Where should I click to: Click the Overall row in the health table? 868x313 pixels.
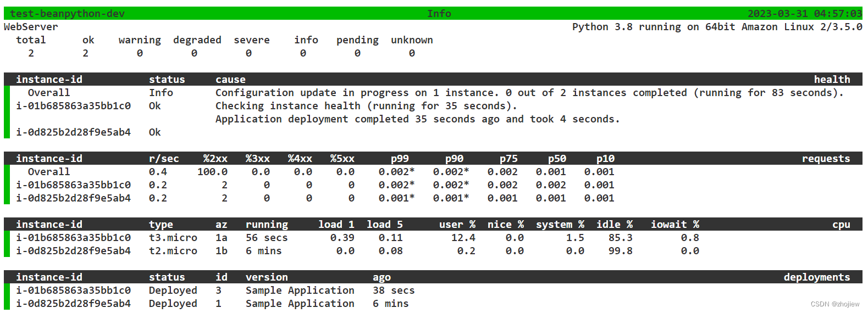point(433,93)
